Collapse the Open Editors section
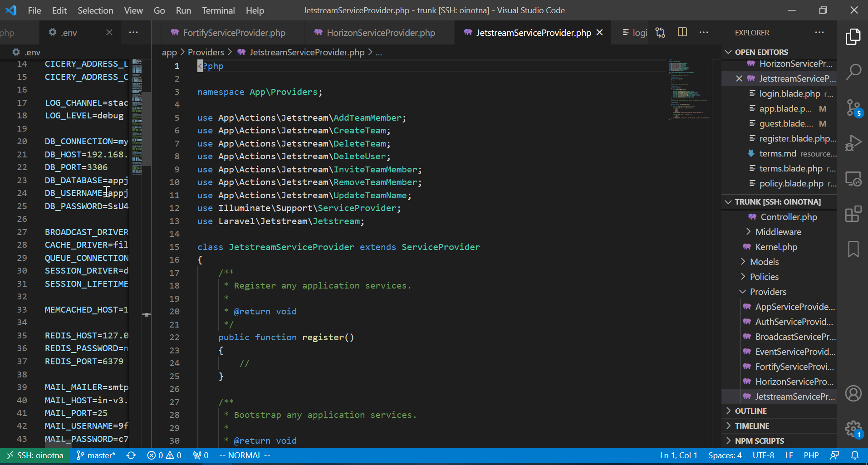 coord(779,52)
